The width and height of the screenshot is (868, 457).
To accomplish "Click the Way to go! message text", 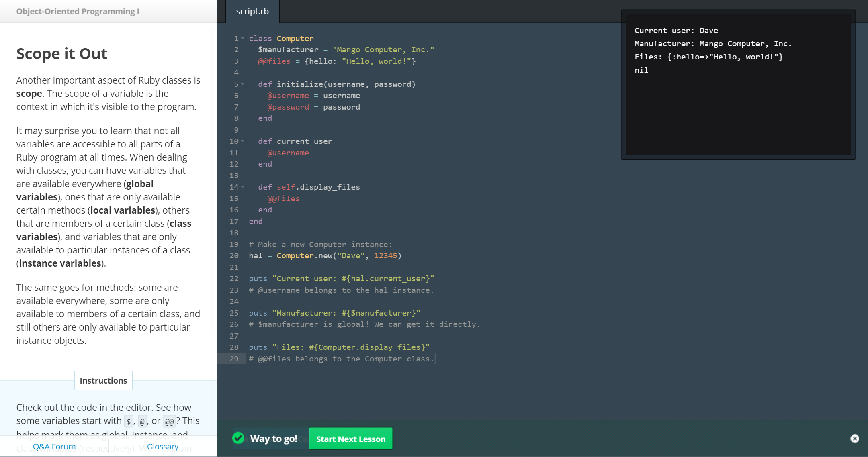I will (x=274, y=439).
